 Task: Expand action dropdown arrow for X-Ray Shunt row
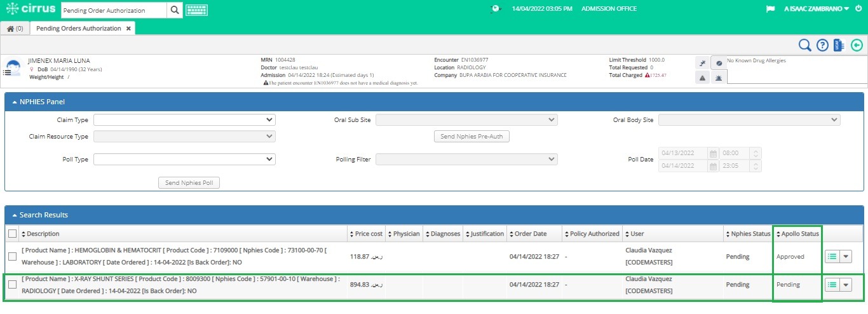point(846,285)
